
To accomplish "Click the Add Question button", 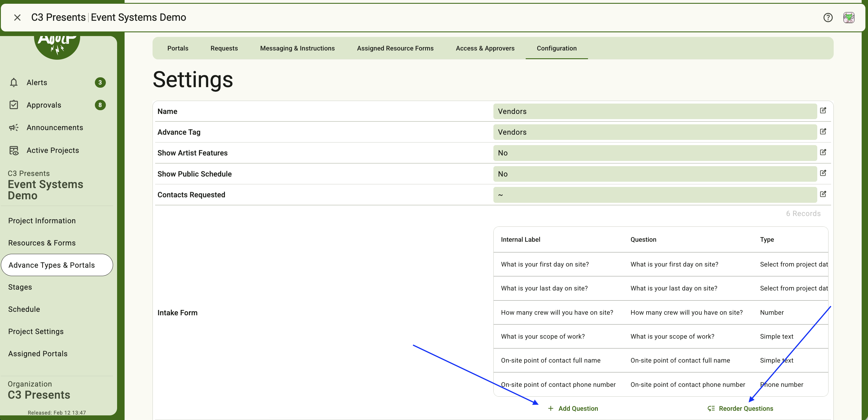I will click(573, 408).
